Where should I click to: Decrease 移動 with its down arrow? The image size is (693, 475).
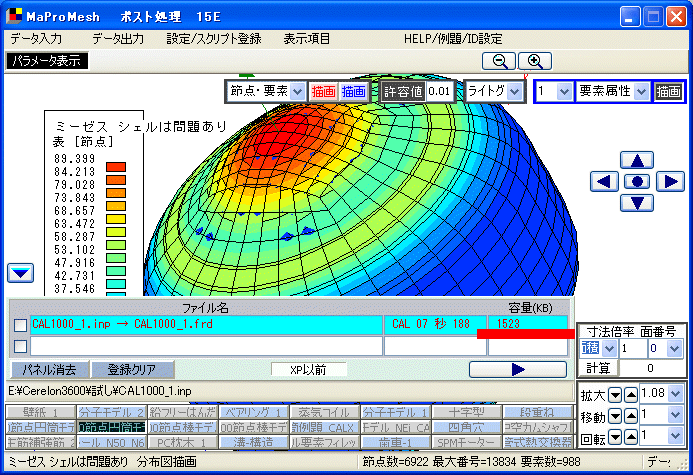click(x=615, y=416)
